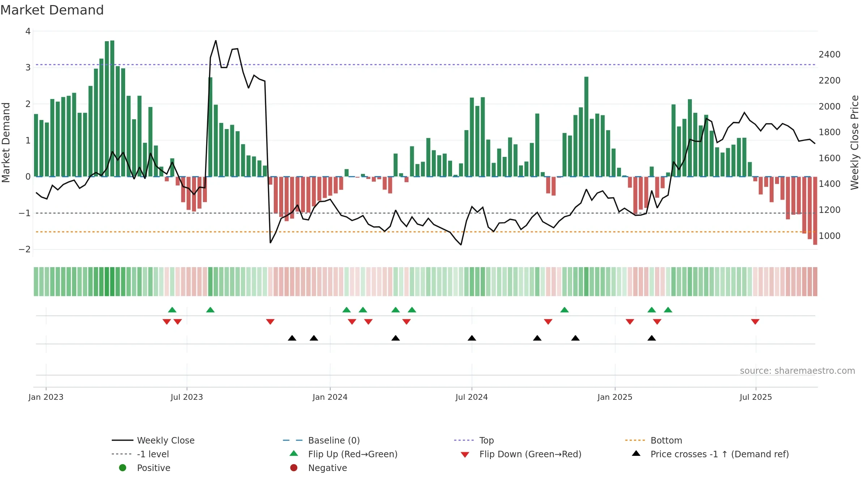This screenshot has height=488, width=868.
Task: Toggle the Flip Down (Green→Red) legend entry
Action: [521, 454]
